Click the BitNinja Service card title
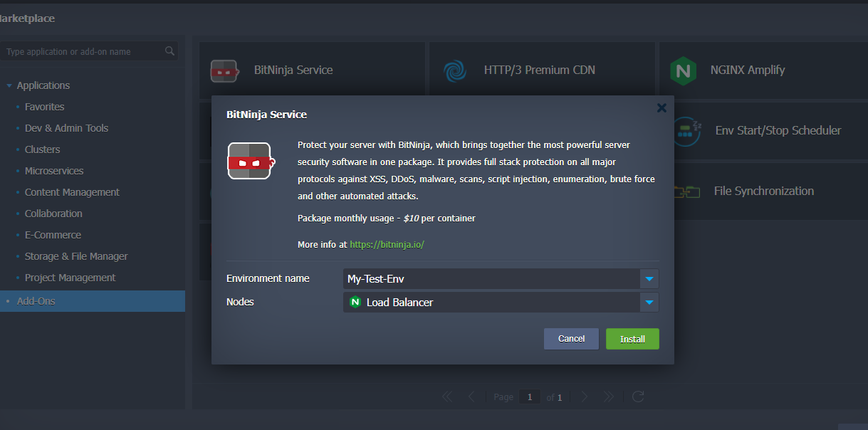This screenshot has width=868, height=430. click(x=293, y=70)
